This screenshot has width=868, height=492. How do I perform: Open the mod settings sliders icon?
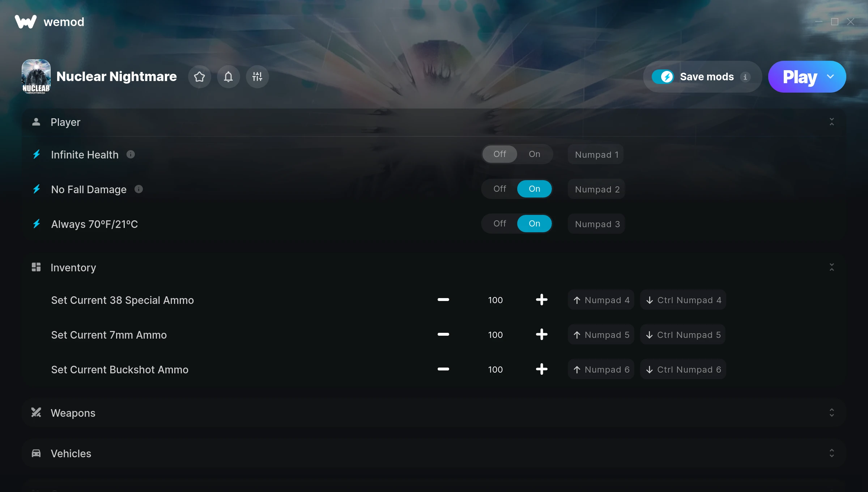pos(257,77)
